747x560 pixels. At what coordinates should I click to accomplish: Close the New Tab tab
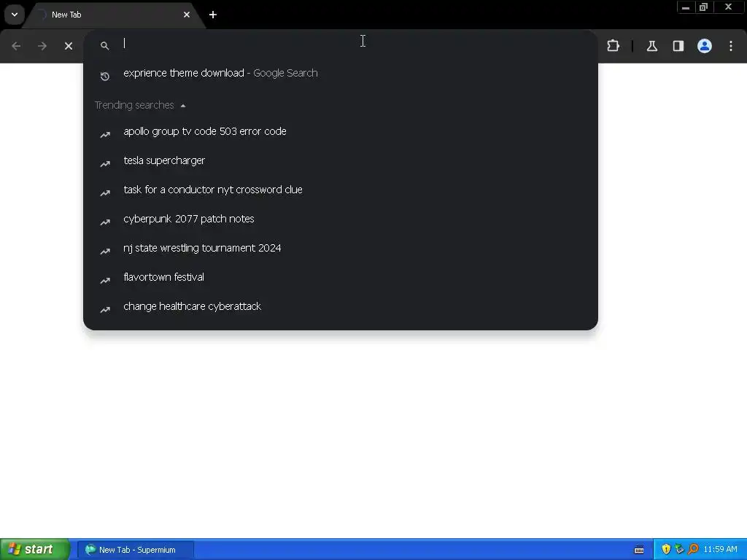pyautogui.click(x=187, y=15)
